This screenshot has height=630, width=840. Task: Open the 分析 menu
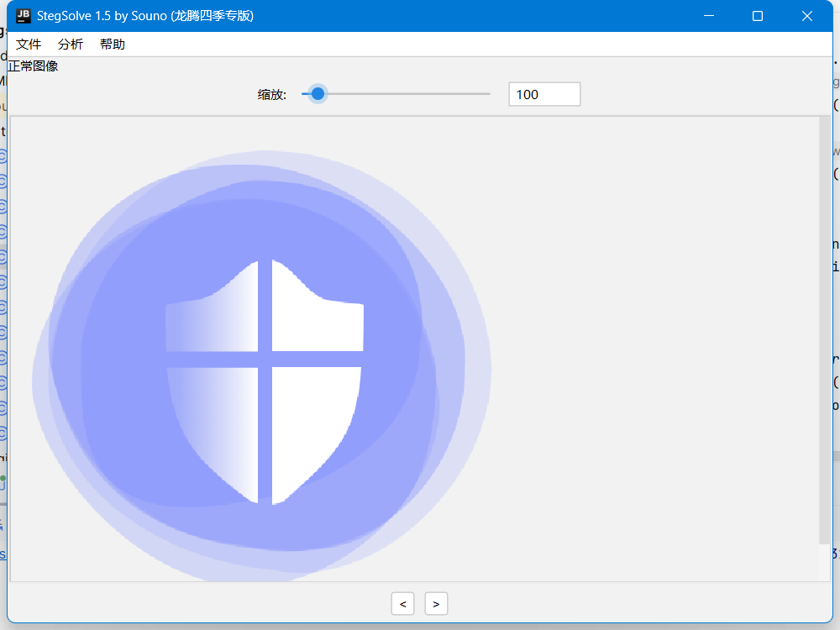tap(71, 45)
